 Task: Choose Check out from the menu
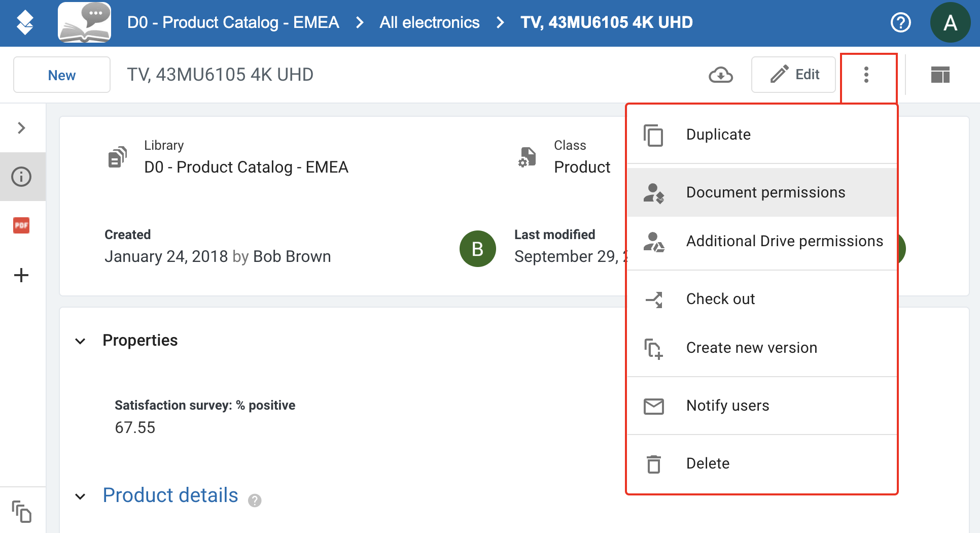coord(762,299)
